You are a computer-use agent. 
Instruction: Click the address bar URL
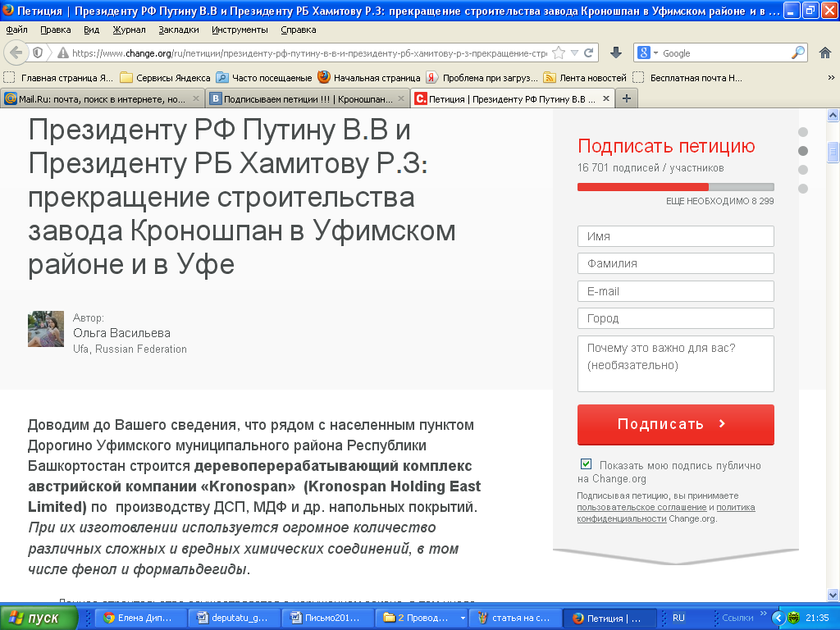click(x=309, y=53)
